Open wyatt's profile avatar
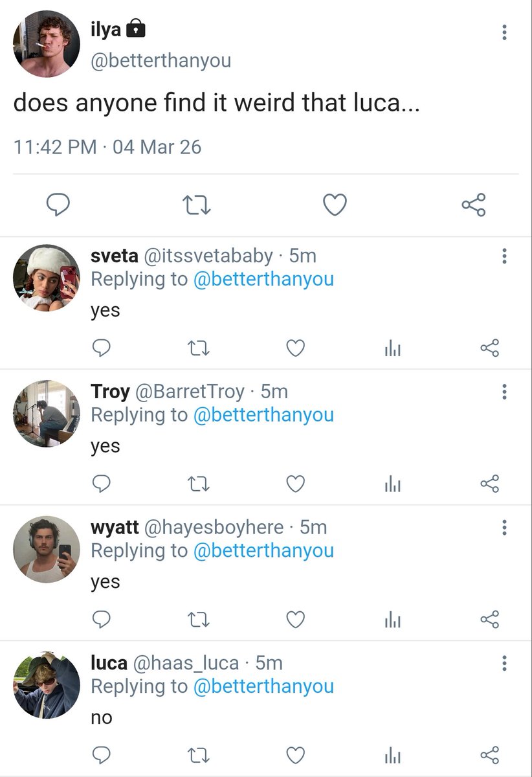 tap(47, 549)
